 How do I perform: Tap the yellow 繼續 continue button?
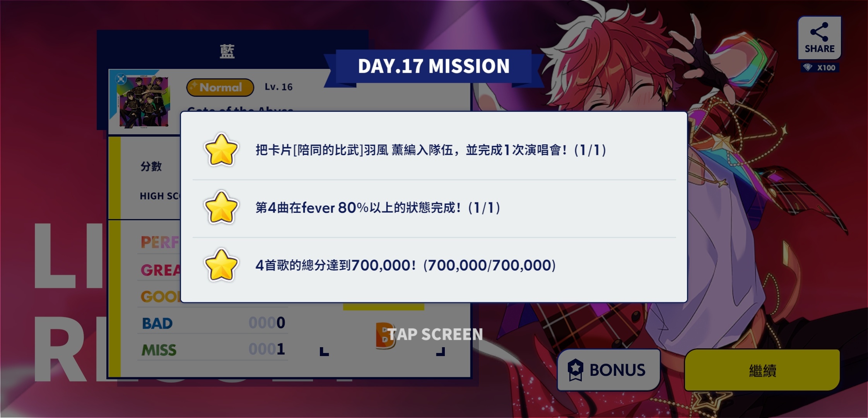pos(762,370)
